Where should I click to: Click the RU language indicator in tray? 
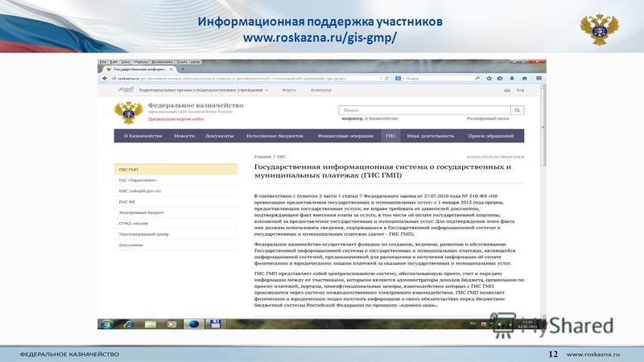tap(473, 324)
